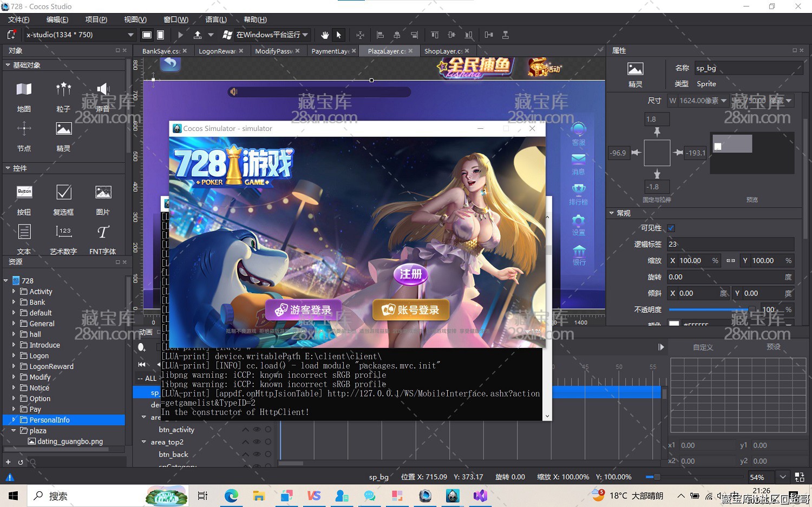Image resolution: width=812 pixels, height=507 pixels.
Task: Expand the Activity folder
Action: [x=14, y=291]
